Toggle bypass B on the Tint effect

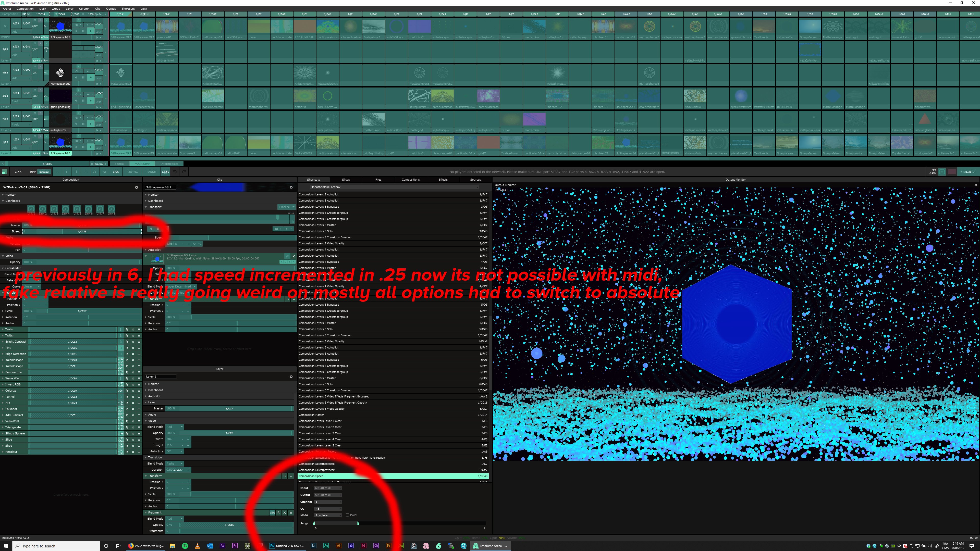click(x=121, y=347)
